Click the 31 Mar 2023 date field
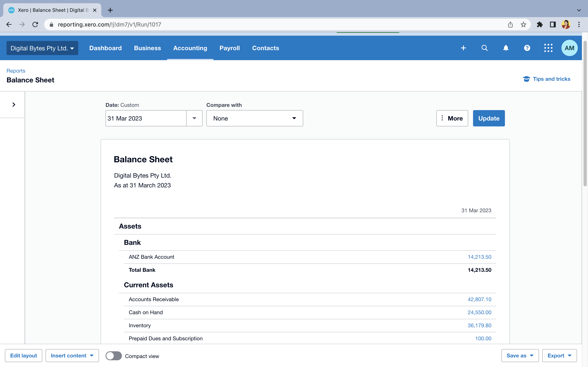Screen dimensions: 588x367 [x=146, y=118]
